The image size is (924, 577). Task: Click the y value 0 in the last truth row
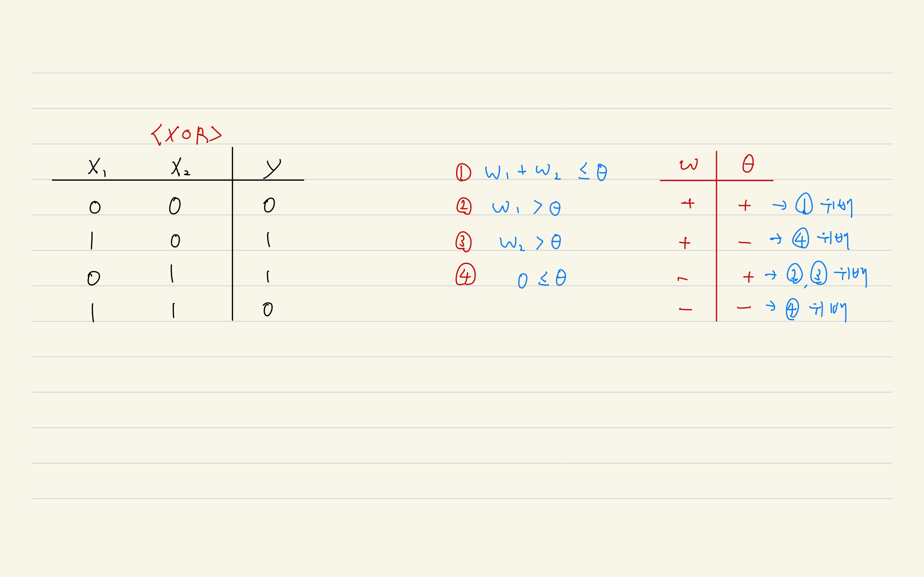click(x=268, y=309)
